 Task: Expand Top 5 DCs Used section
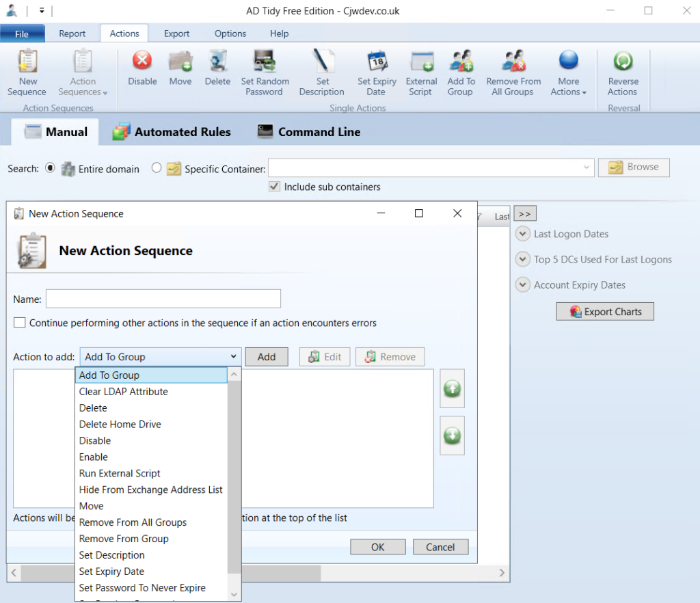522,259
